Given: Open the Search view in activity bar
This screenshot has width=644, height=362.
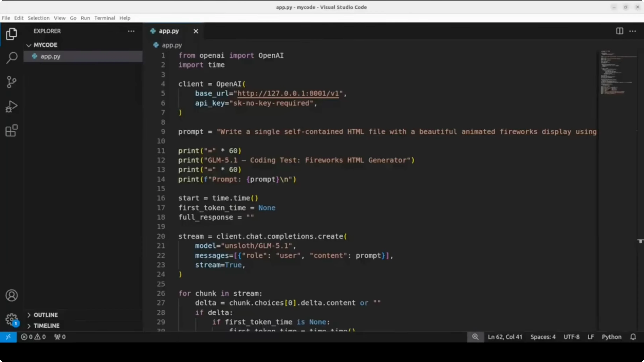Looking at the screenshot, I should pos(12,58).
